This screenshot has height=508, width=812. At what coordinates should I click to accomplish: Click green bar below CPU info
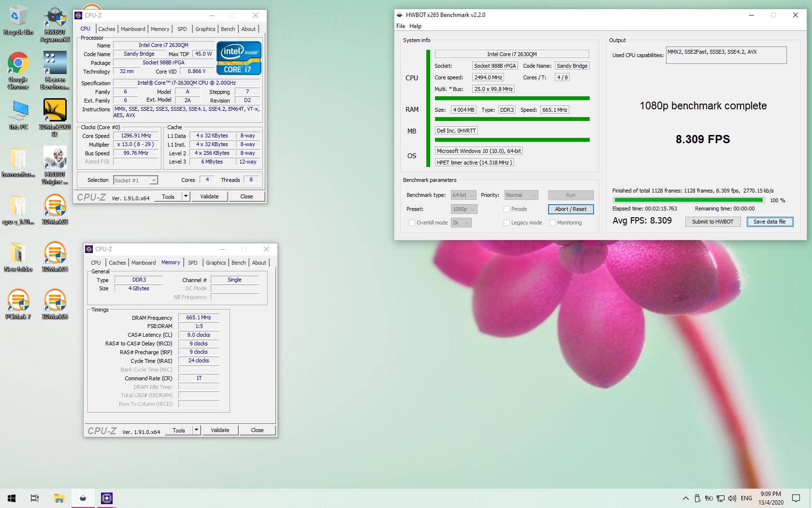[x=512, y=98]
